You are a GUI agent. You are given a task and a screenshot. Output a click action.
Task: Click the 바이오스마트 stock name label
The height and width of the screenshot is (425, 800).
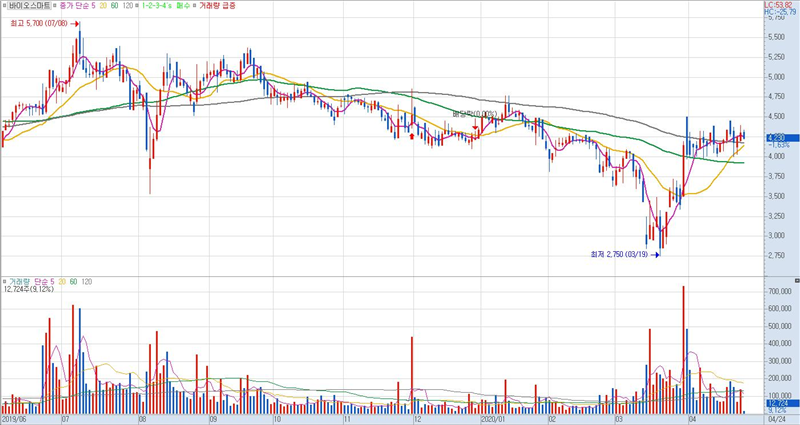click(29, 6)
